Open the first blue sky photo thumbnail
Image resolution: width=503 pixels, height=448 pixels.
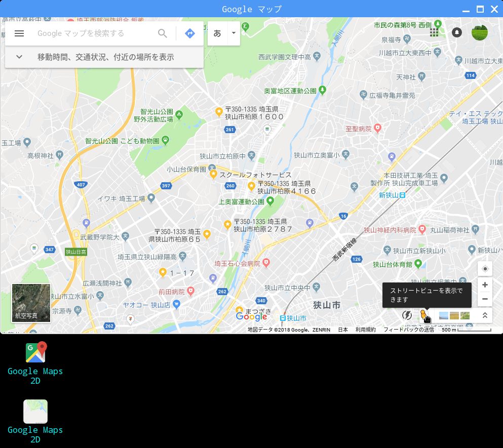click(443, 315)
